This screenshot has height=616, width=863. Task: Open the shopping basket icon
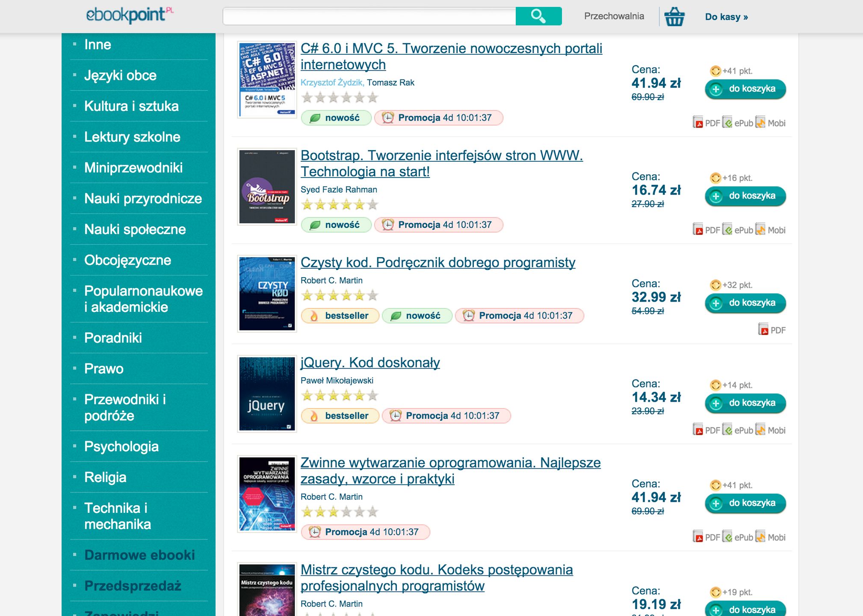coord(674,17)
